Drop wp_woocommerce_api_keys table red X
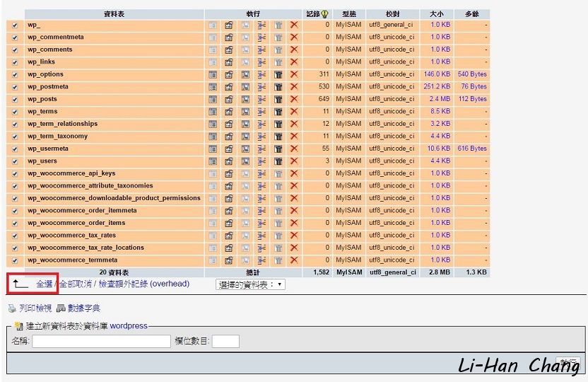 click(294, 173)
